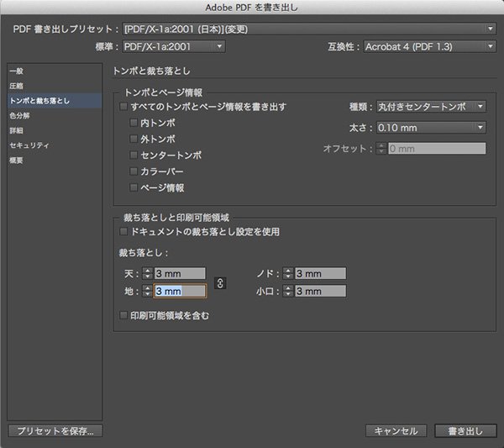The image size is (504, 448).
Task: Open the 概要 category
Action: click(55, 161)
